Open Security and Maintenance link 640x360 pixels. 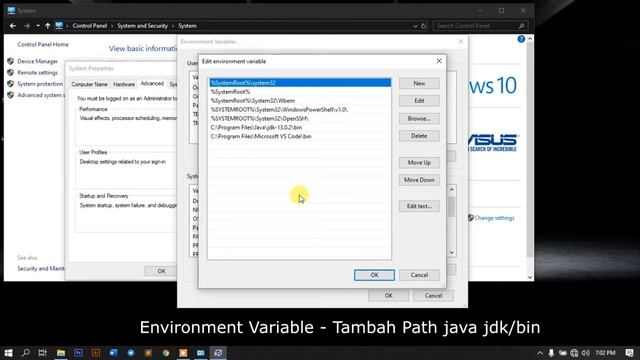point(41,269)
